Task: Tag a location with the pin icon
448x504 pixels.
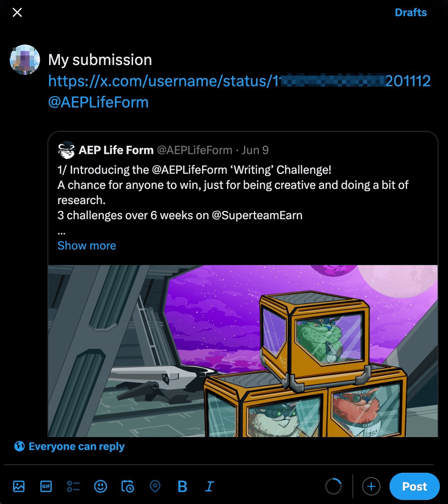Action: [155, 486]
